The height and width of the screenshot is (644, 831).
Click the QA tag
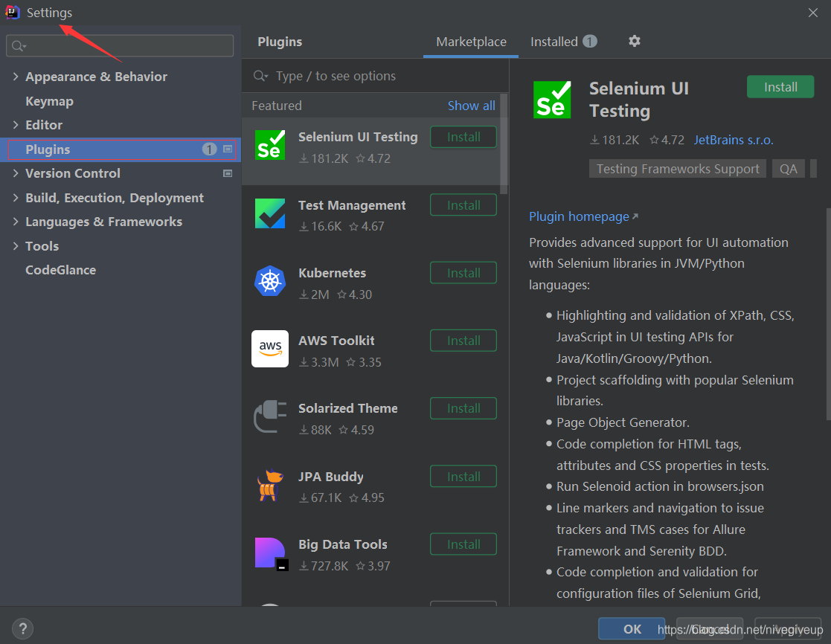[x=788, y=169]
